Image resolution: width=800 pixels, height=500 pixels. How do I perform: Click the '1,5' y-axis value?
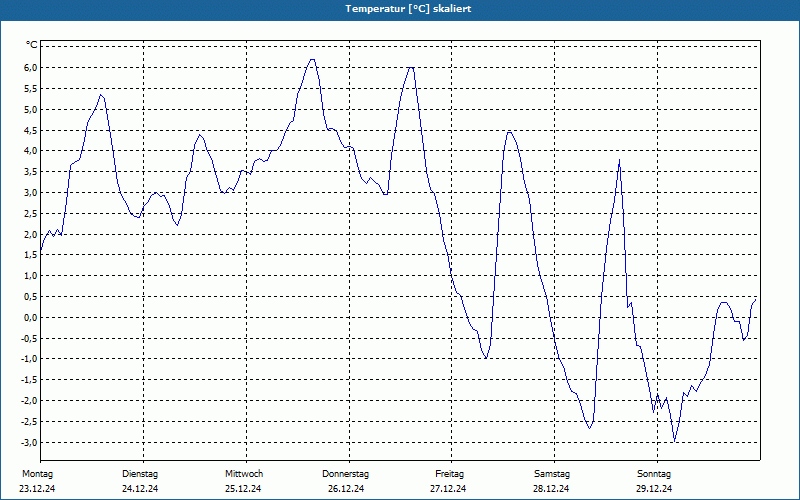(31, 255)
